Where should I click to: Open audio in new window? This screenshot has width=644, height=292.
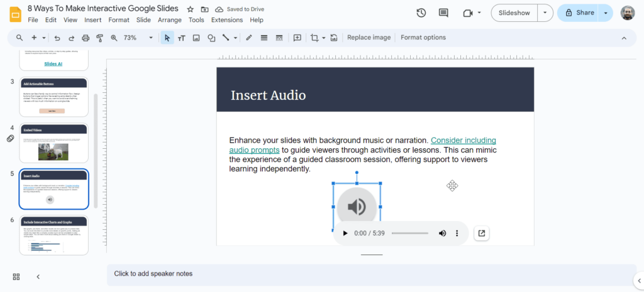point(481,234)
